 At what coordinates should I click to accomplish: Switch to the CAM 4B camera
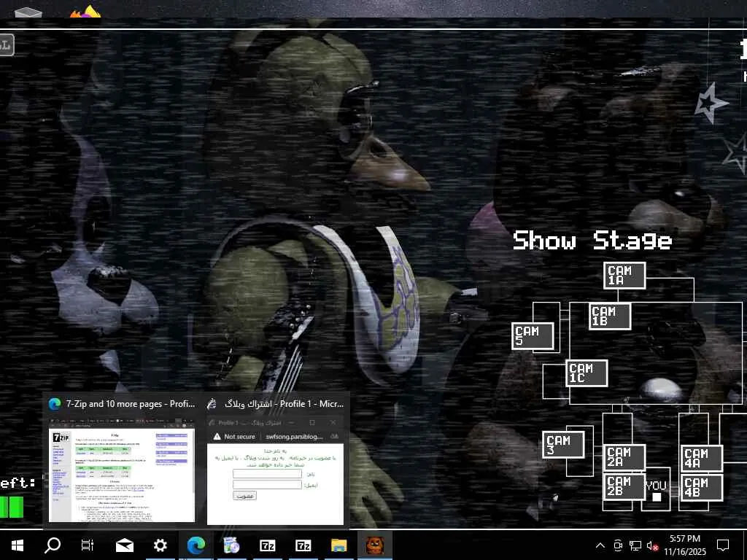[x=703, y=488]
